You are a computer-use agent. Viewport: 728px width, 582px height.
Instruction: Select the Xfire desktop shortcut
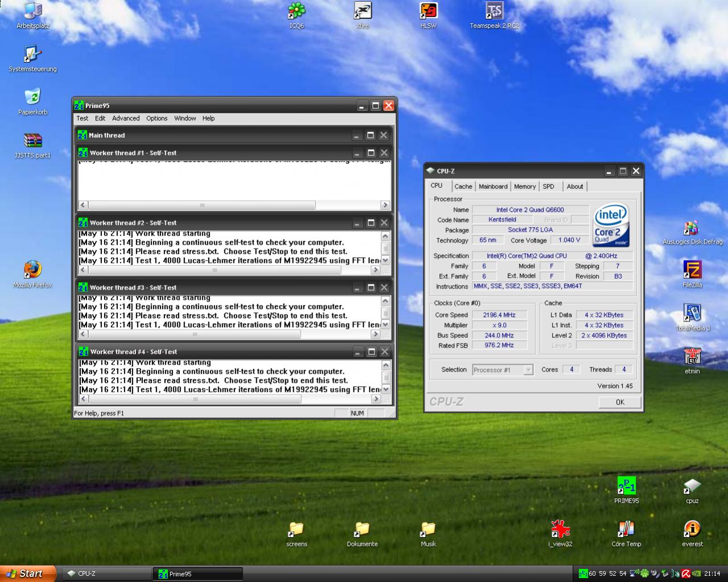363,11
